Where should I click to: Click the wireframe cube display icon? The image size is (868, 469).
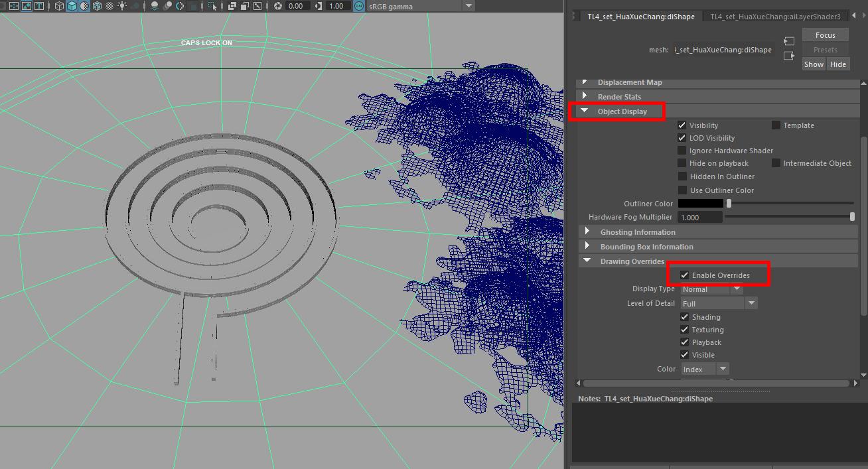coord(59,6)
